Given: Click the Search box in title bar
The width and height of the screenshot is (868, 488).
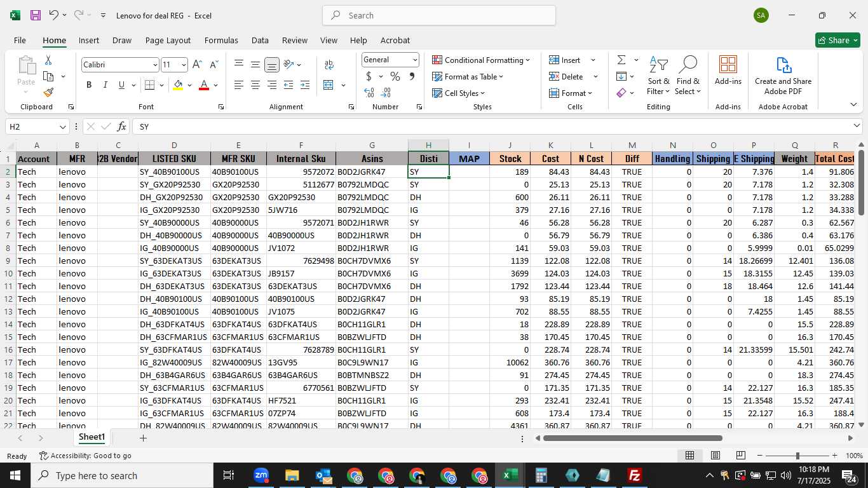Looking at the screenshot, I should click(439, 15).
